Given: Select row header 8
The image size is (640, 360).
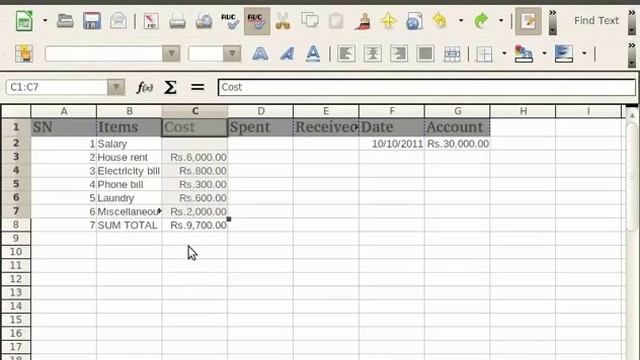Looking at the screenshot, I should (16, 224).
